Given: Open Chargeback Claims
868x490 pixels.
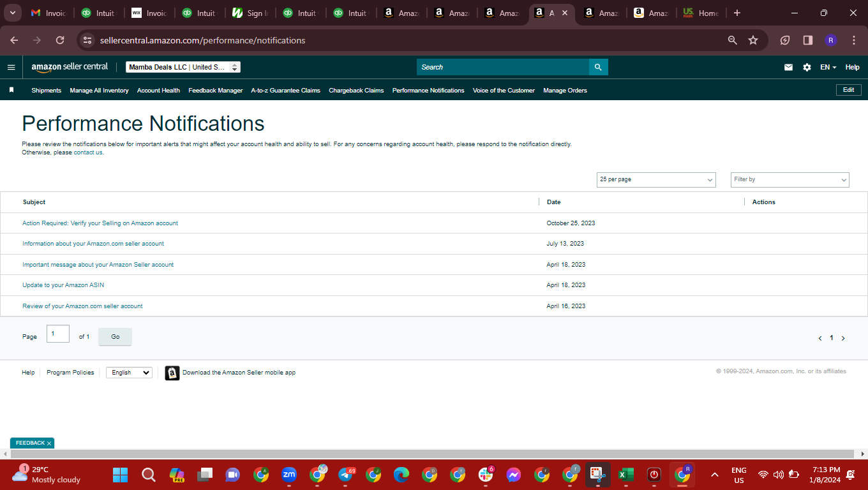Looking at the screenshot, I should [356, 91].
